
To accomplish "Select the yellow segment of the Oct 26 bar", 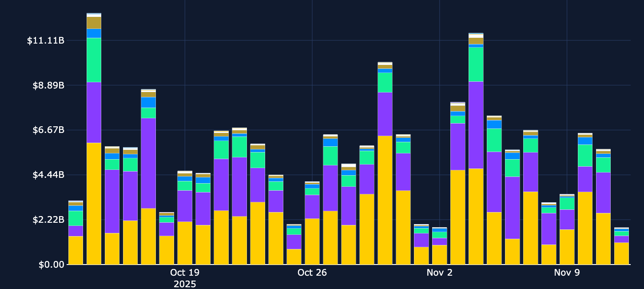I will [x=312, y=241].
